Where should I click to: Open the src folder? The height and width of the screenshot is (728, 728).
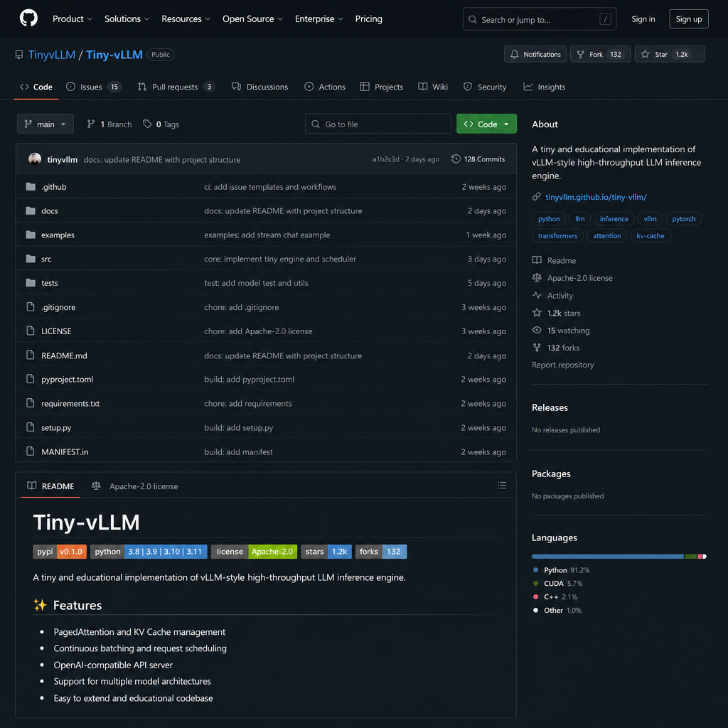(x=46, y=259)
